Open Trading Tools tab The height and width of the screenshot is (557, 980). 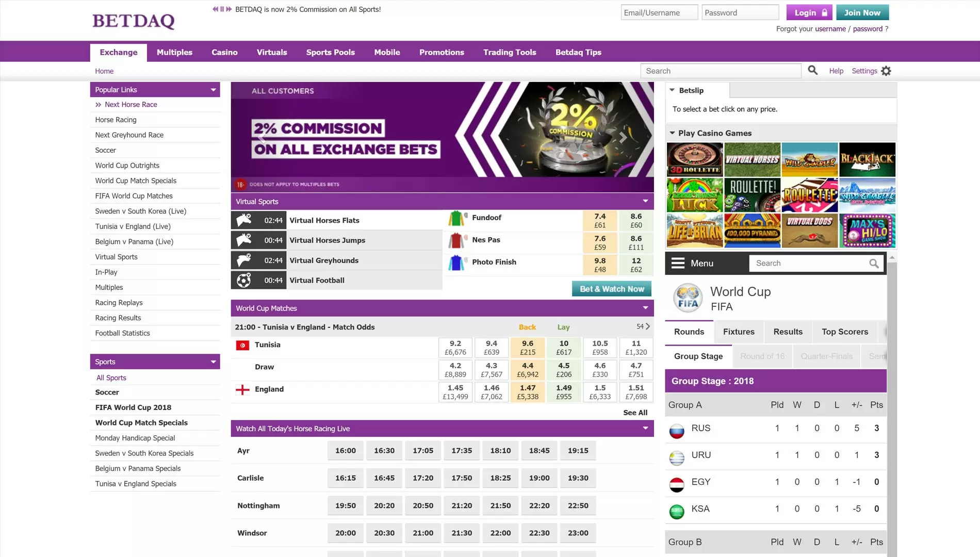pos(510,52)
